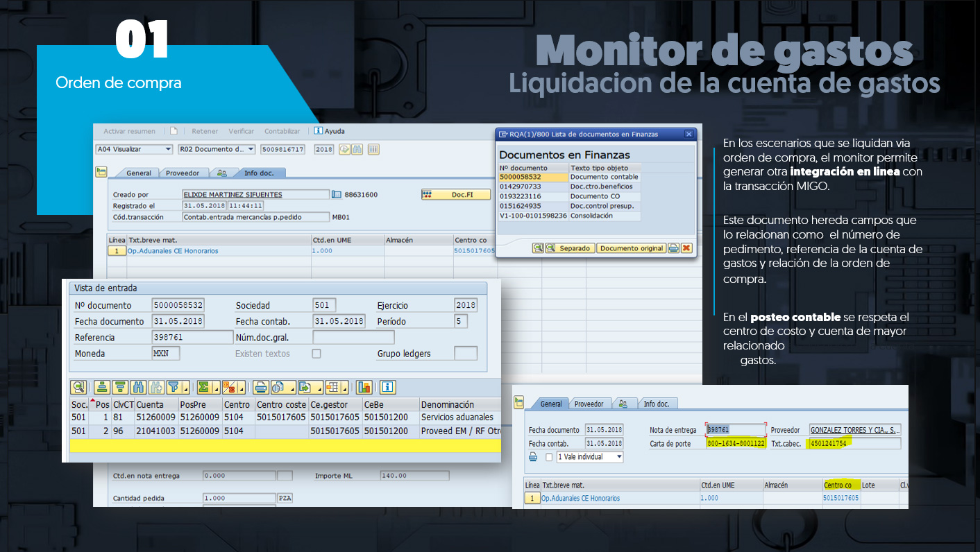Click the views icon right of the line items printer

click(x=278, y=387)
